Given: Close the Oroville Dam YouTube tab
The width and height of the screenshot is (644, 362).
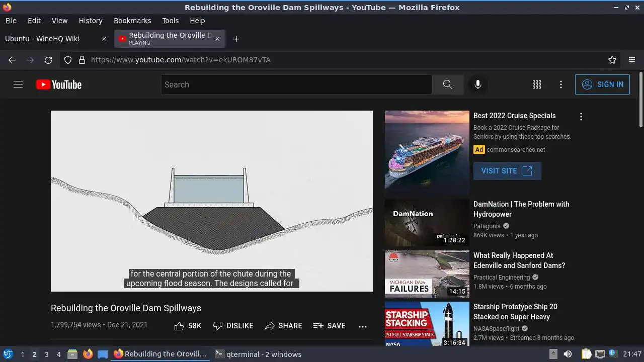Looking at the screenshot, I should pyautogui.click(x=218, y=39).
